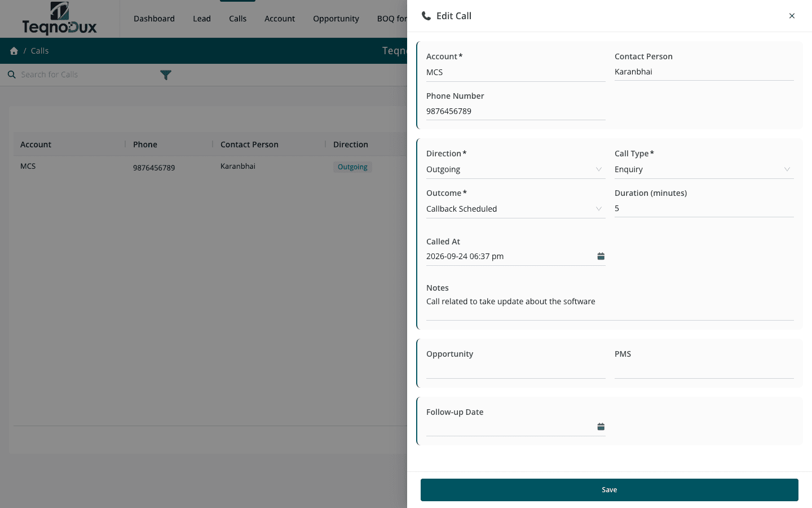The image size is (812, 508).
Task: Click the Outgoing direction badge
Action: tap(352, 167)
